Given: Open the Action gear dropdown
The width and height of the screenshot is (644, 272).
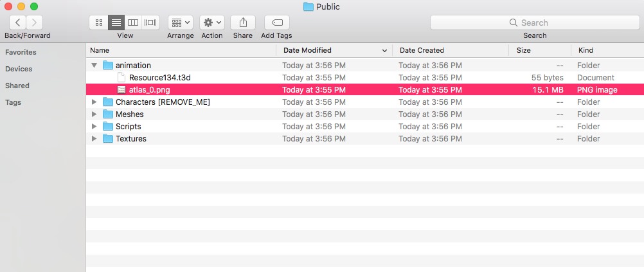Looking at the screenshot, I should coord(211,23).
